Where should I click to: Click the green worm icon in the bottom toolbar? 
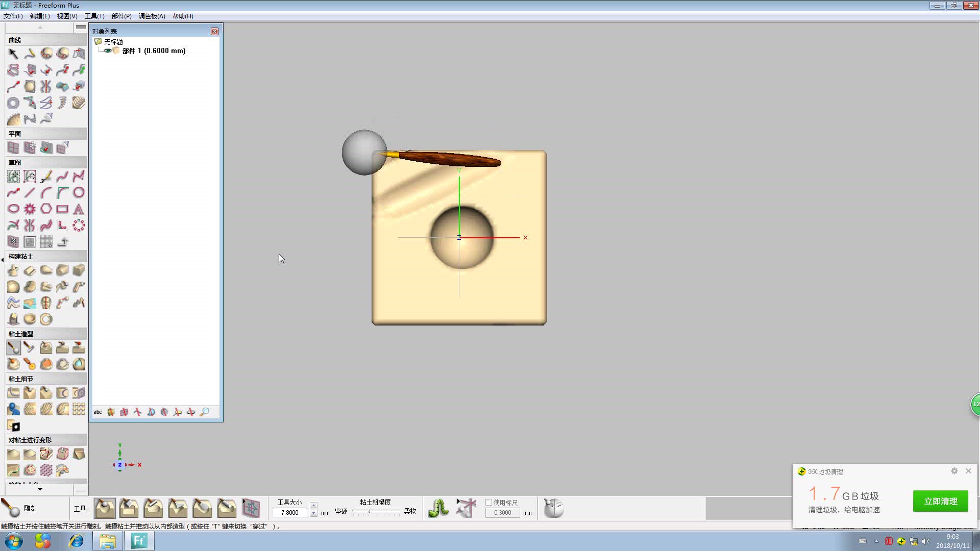438,508
